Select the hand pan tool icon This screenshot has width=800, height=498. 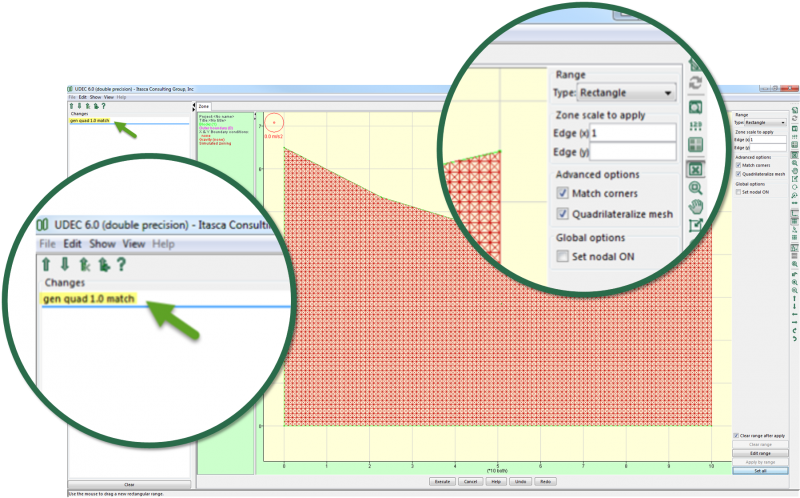[696, 206]
